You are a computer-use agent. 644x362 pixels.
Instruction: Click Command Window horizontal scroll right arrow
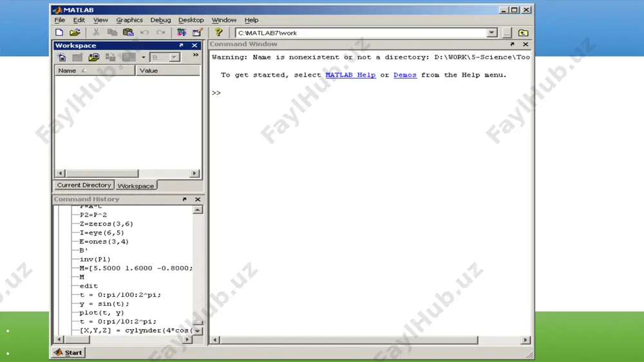click(526, 340)
